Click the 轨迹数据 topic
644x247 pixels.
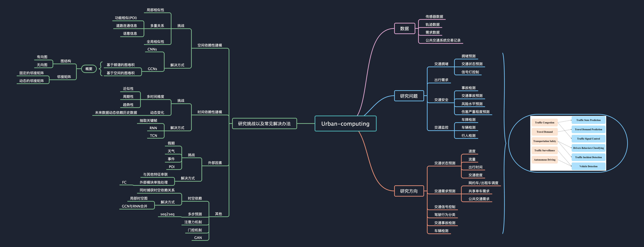pos(433,25)
